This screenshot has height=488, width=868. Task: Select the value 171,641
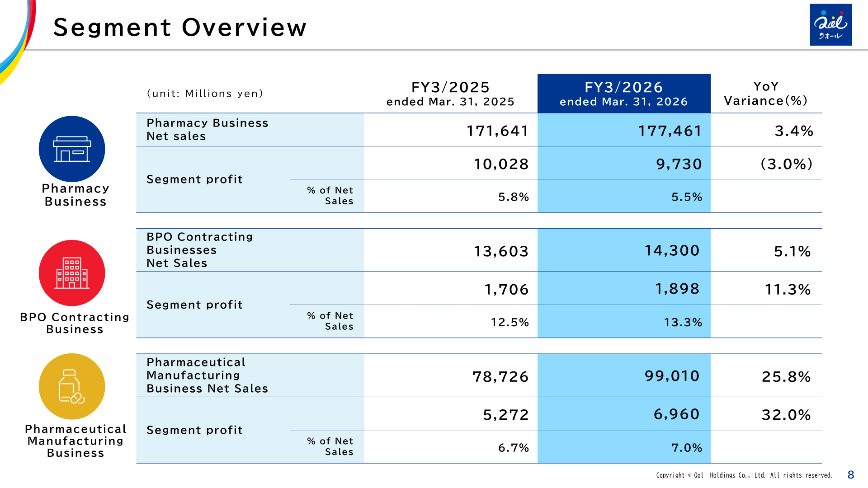coord(498,131)
